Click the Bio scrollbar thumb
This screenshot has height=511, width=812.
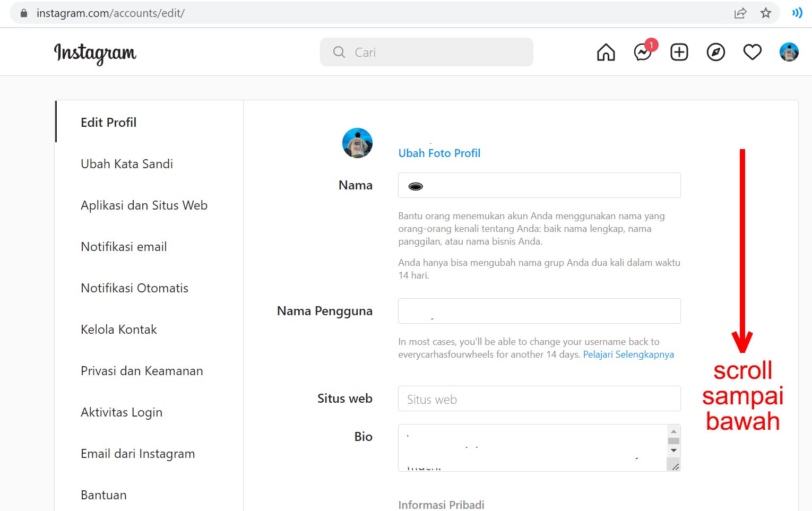pos(673,441)
